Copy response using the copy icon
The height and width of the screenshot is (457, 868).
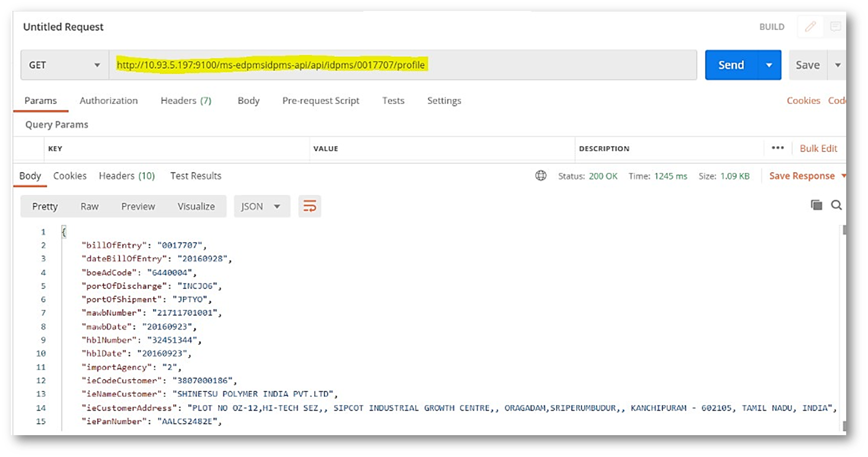(x=816, y=205)
